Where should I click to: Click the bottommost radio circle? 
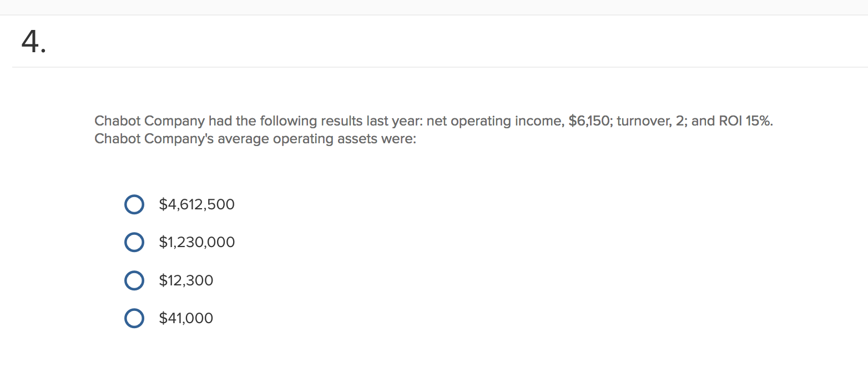[x=134, y=318]
